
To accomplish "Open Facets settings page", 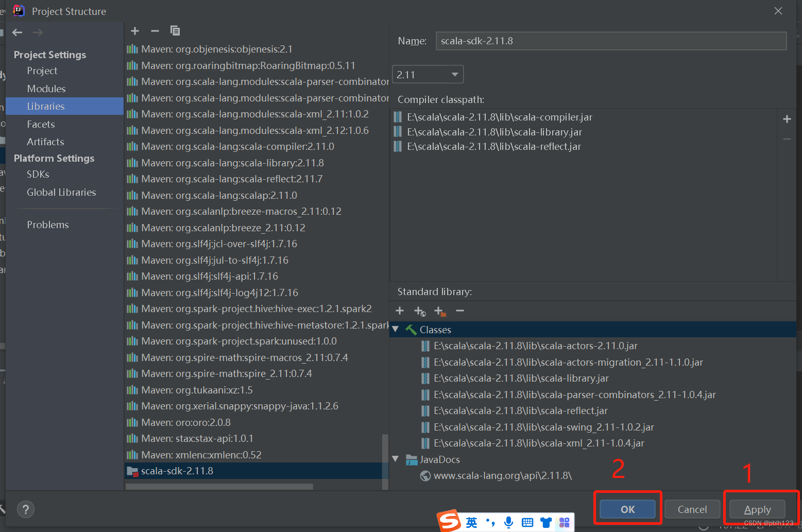I will pos(41,124).
